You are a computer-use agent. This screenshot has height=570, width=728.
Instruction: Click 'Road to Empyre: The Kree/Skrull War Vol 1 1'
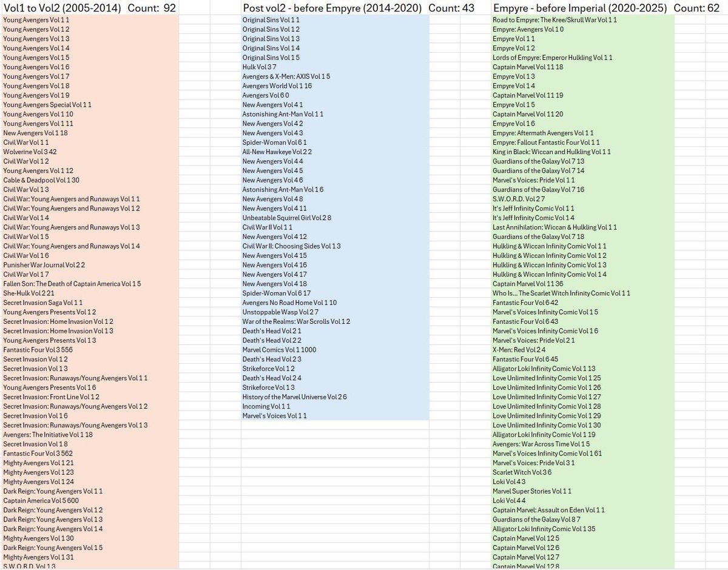click(x=555, y=20)
